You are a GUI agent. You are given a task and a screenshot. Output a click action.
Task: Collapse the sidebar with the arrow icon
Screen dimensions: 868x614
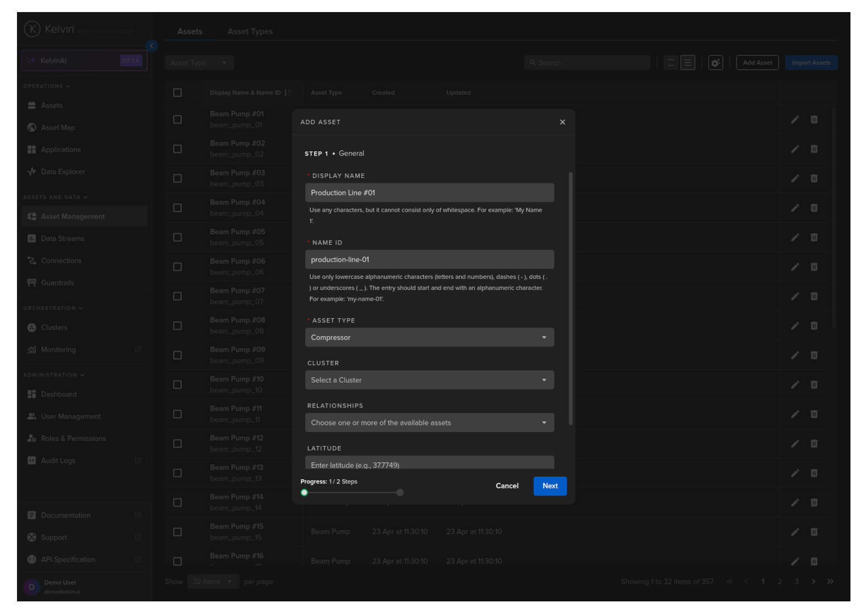(x=152, y=46)
